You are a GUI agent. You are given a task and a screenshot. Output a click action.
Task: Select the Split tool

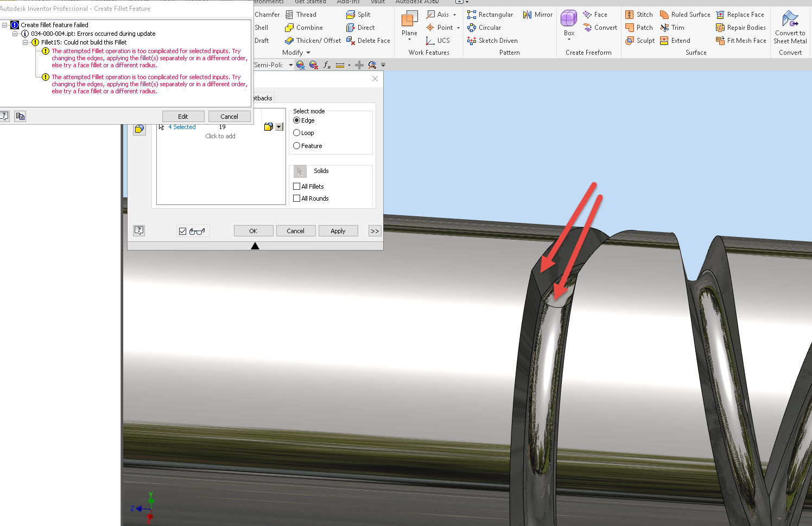point(358,15)
